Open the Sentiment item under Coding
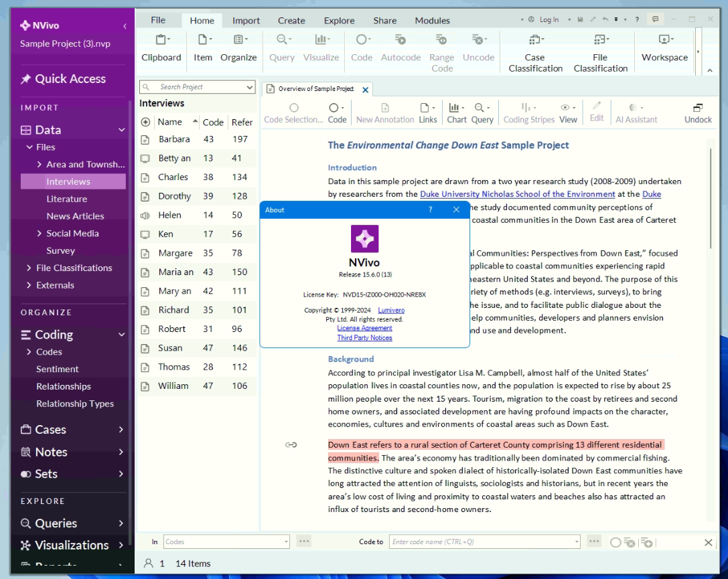The width and height of the screenshot is (728, 579). coord(58,369)
